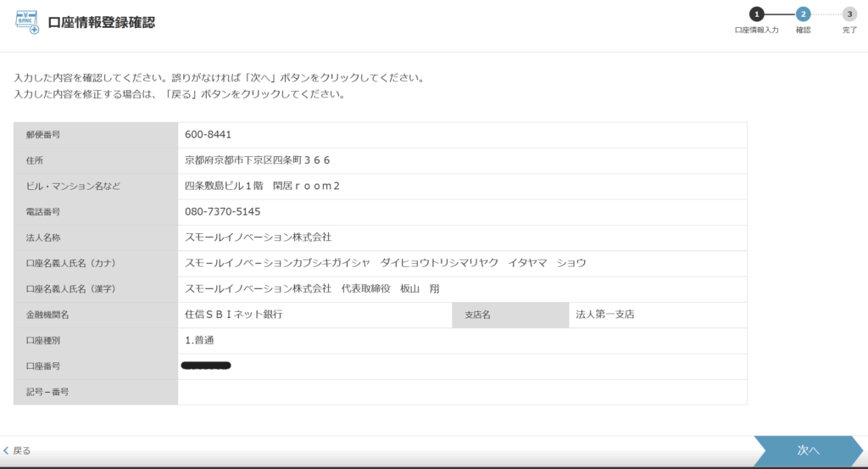The image size is (868, 469).
Task: Click the account type value 1.普通
Action: pos(201,340)
